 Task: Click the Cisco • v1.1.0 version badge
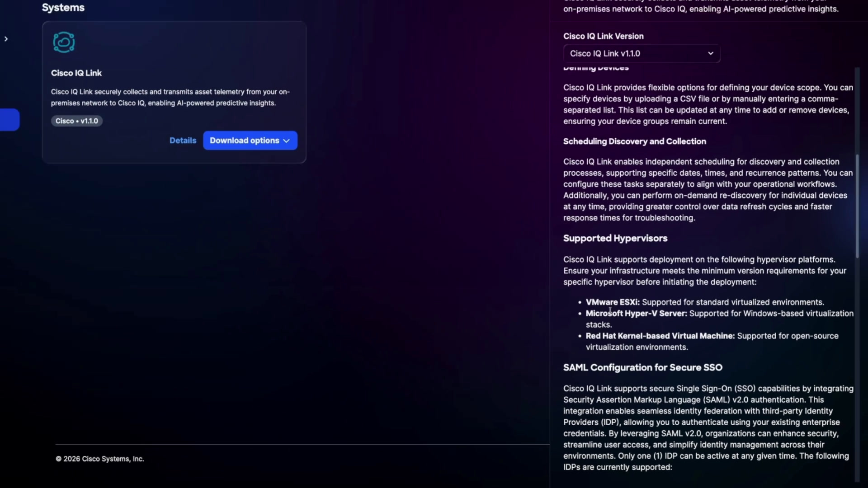[77, 121]
